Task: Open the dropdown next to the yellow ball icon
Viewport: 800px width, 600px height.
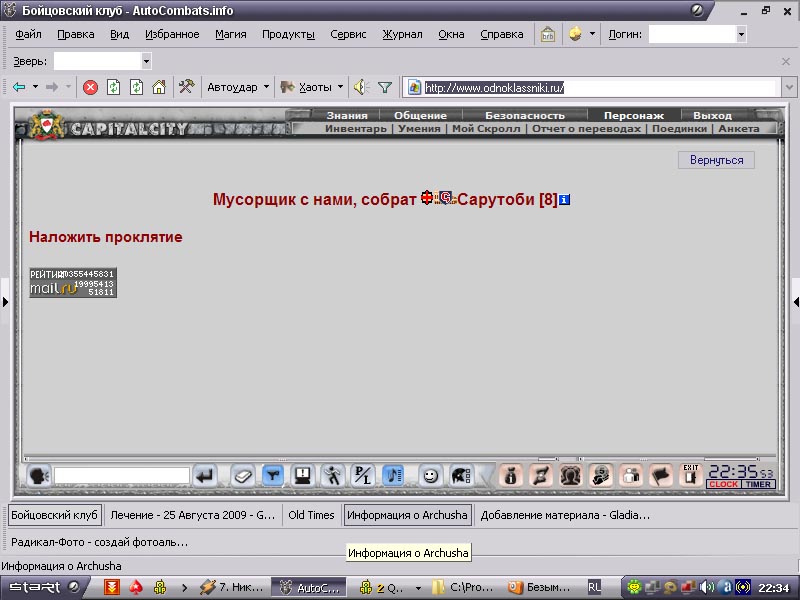Action: [x=592, y=34]
